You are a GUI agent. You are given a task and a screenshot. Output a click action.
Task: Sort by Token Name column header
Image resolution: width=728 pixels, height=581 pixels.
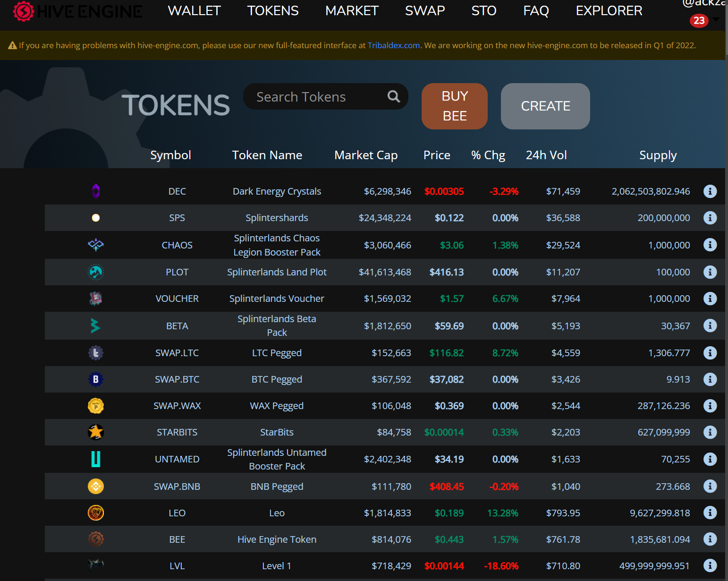267,155
